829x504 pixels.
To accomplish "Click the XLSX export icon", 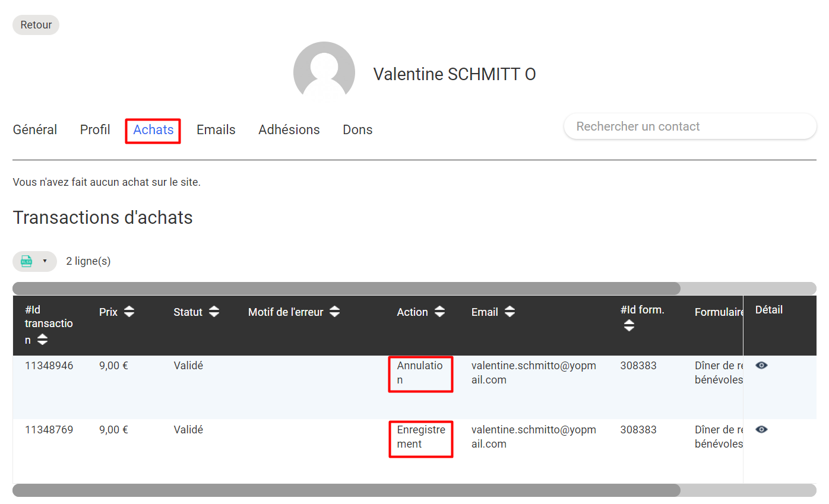I will (x=26, y=261).
